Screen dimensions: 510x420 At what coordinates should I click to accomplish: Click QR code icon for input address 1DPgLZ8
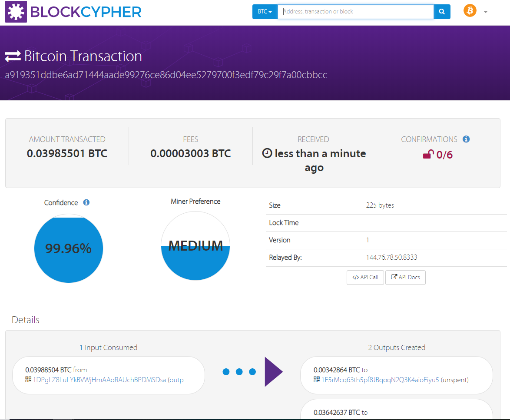click(x=28, y=379)
